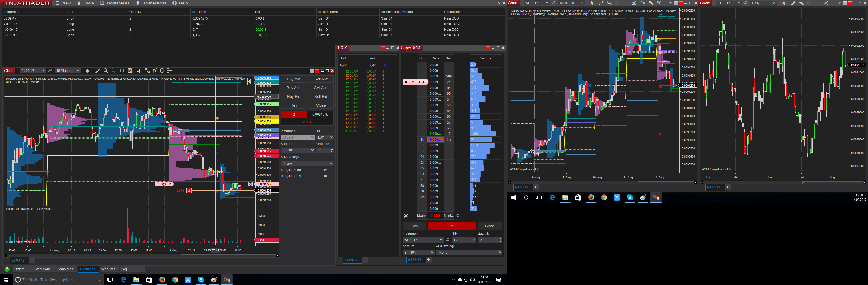Screen dimensions: 868x285
Task: Open drawing tools in the Daily chart
Action: tap(793, 3)
